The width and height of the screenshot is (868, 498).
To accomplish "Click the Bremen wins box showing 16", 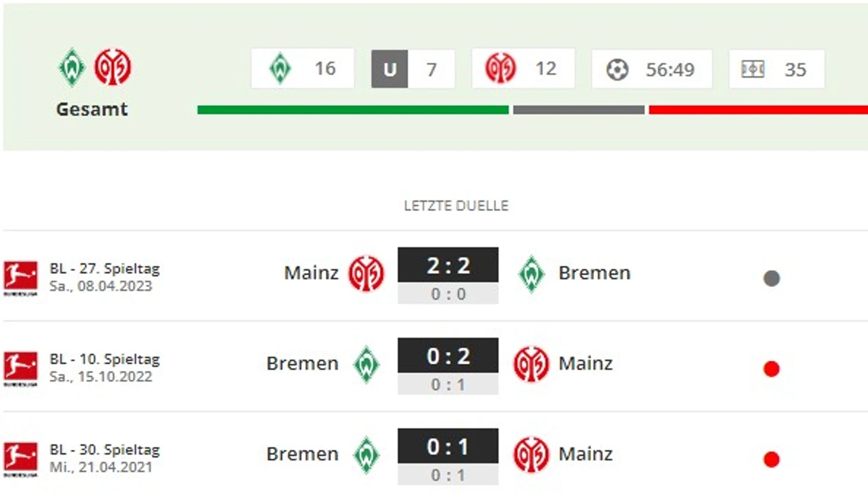I will [303, 68].
